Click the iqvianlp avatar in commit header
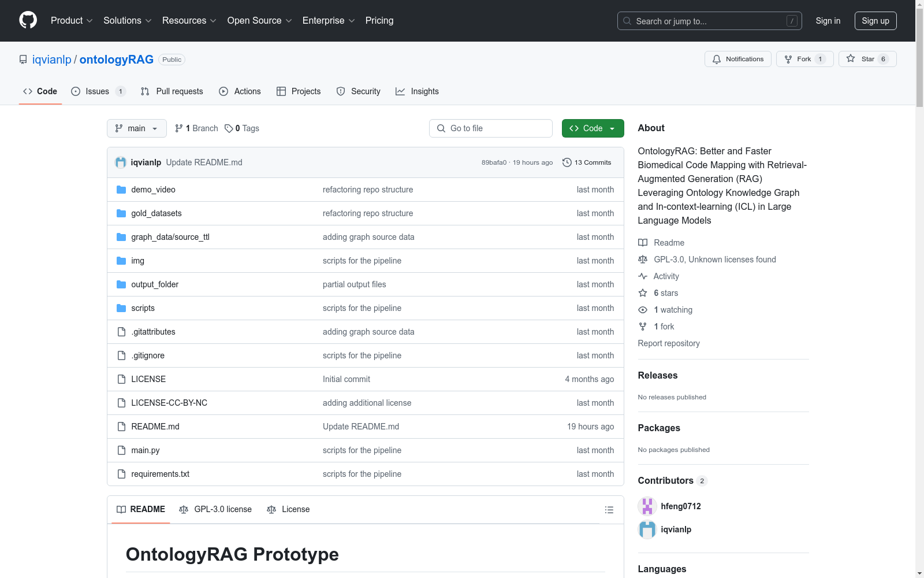Screen dimensions: 924x578 [x=121, y=162]
